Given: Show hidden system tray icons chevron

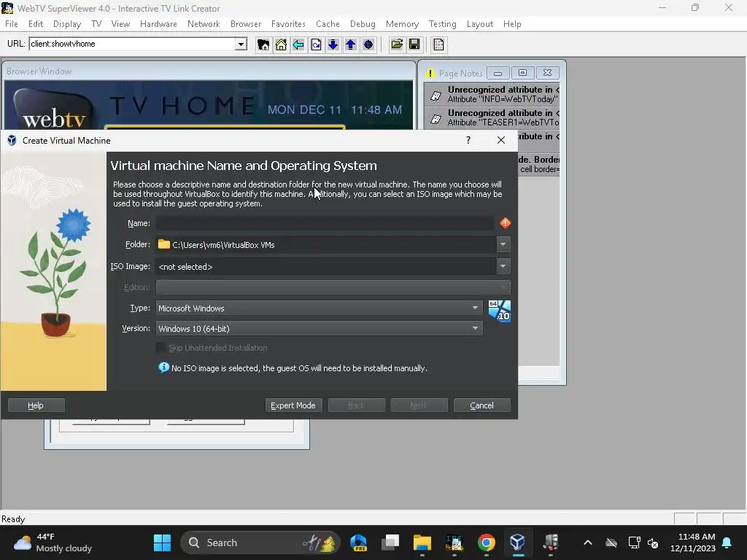Looking at the screenshot, I should 588,542.
